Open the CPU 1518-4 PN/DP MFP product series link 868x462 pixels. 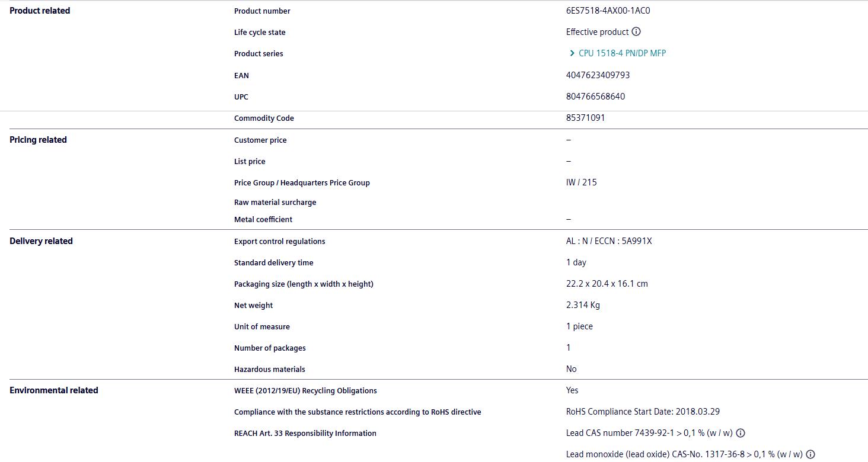[622, 53]
